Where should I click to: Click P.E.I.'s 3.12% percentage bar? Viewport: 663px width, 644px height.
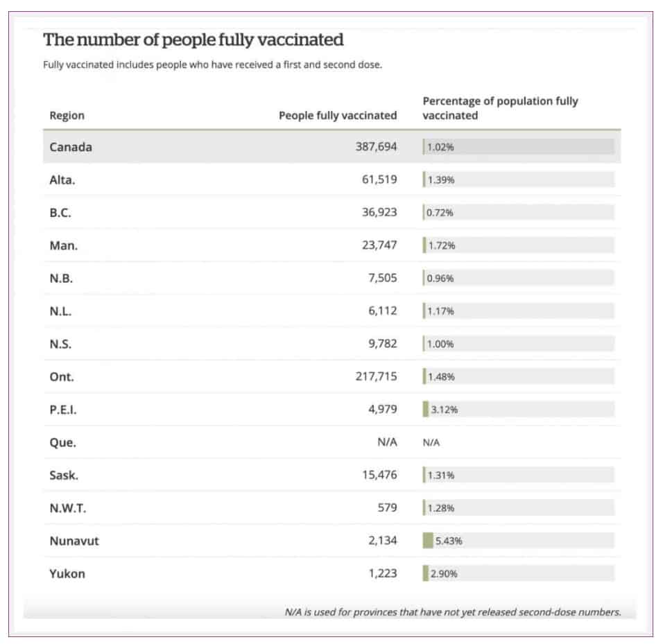(x=518, y=409)
